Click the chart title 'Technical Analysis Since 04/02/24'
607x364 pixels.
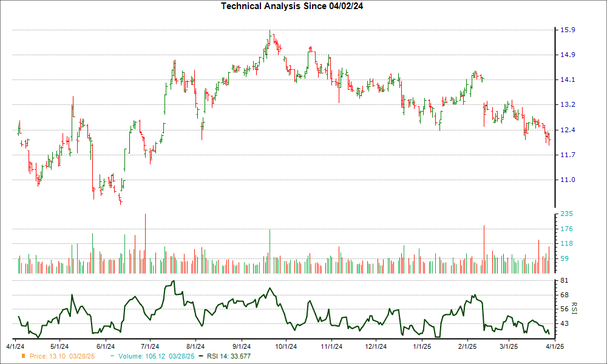(x=292, y=6)
